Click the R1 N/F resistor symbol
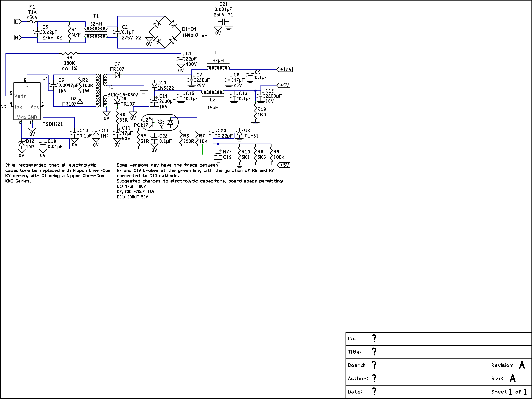Viewport: 532px width, 399px height. point(69,32)
